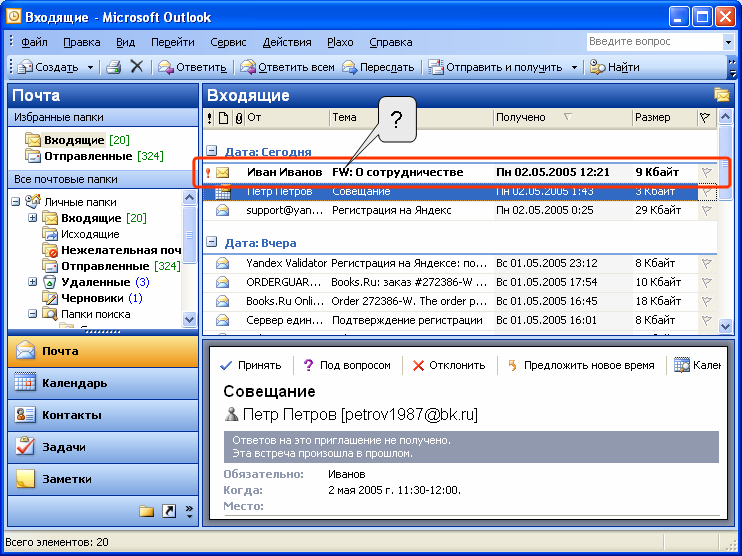Screen dimensions: 742x556
Task: Toggle flag on Yandex Validator message
Action: tap(707, 263)
